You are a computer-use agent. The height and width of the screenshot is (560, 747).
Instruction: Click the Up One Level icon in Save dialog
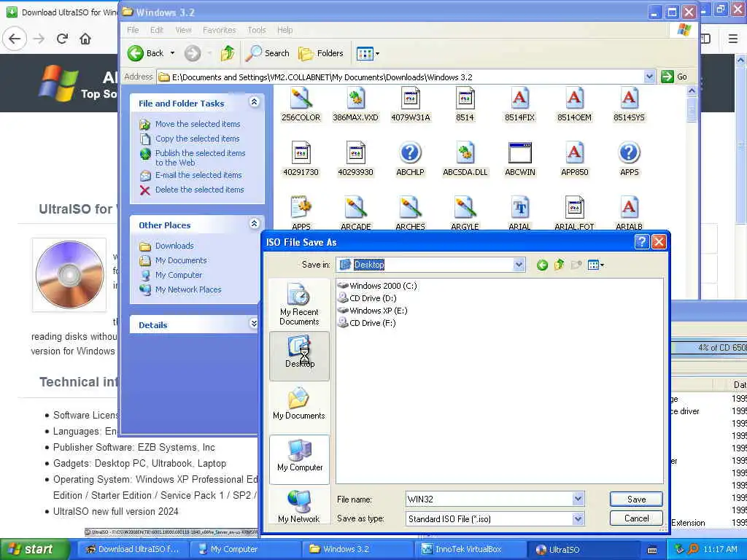(x=560, y=265)
